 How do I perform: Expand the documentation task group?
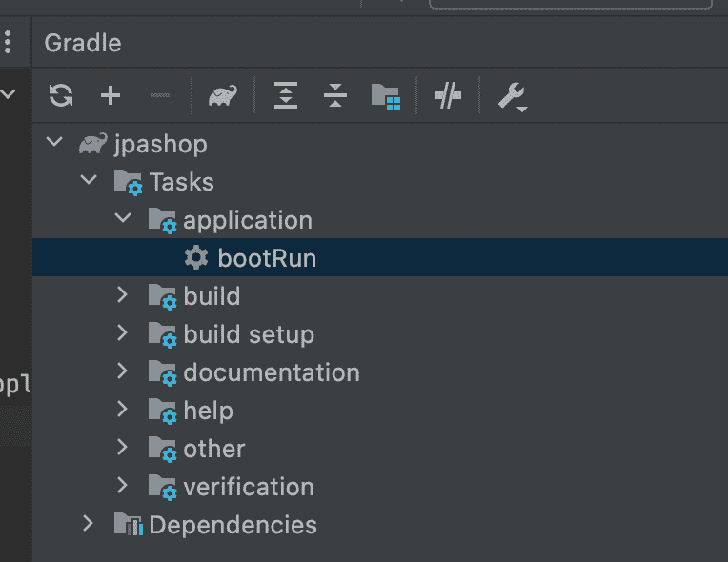123,371
